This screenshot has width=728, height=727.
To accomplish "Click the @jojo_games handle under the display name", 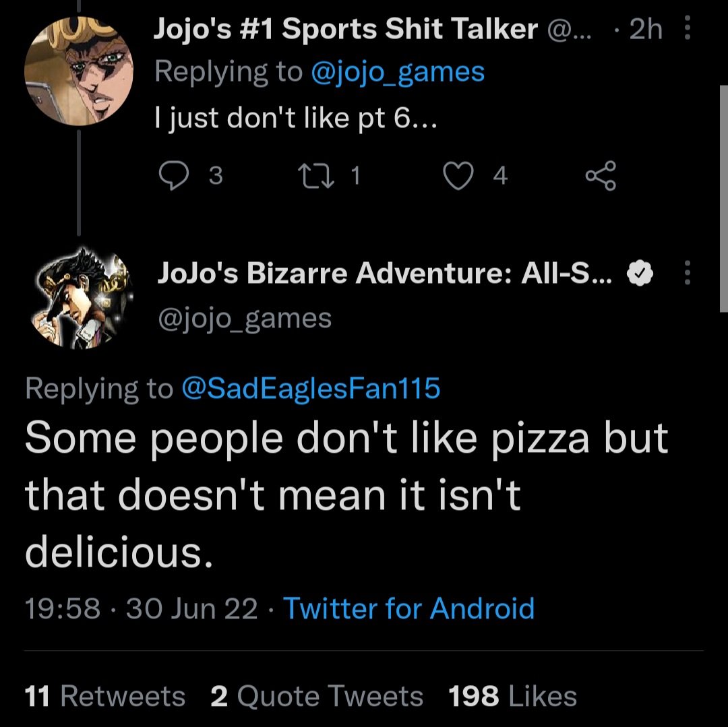I will click(245, 318).
